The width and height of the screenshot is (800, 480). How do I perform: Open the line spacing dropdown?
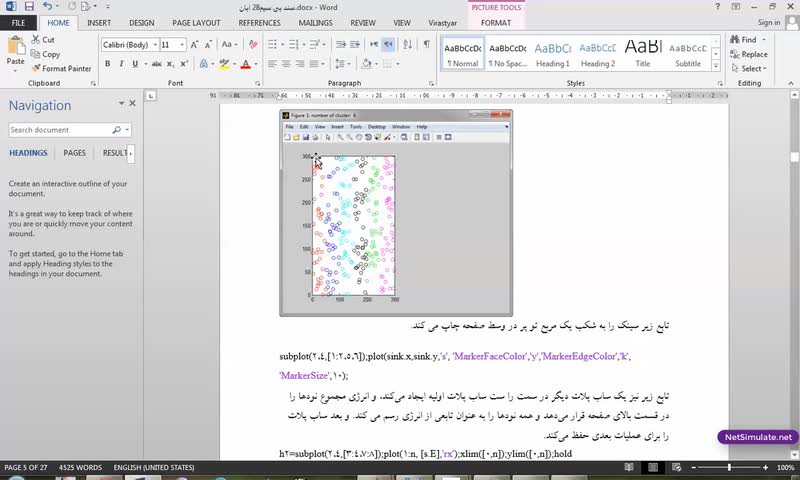341,64
